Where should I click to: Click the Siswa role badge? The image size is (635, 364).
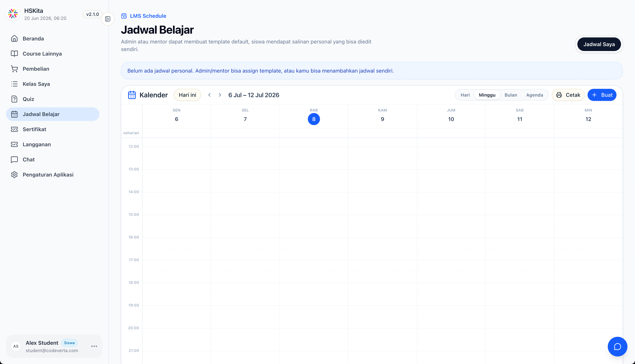[x=69, y=343]
